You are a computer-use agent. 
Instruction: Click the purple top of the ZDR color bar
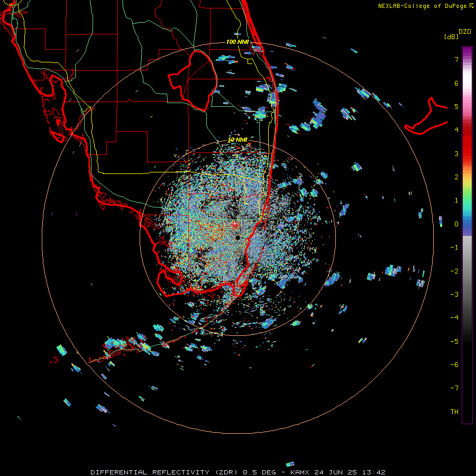click(467, 52)
